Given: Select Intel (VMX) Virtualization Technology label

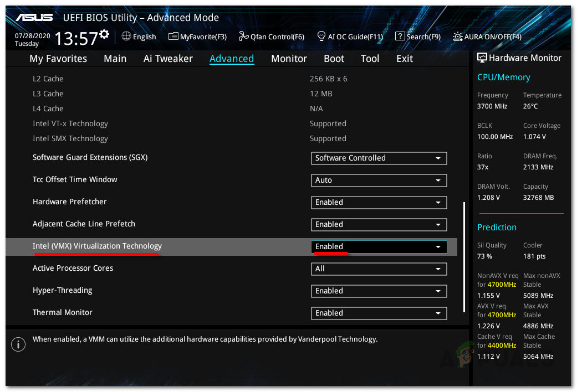Looking at the screenshot, I should (x=97, y=246).
